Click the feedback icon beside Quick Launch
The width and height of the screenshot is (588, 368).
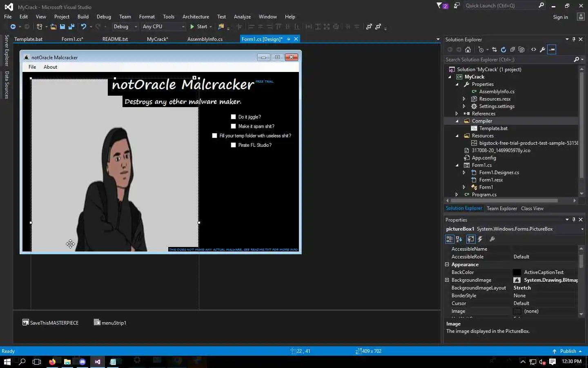(457, 6)
